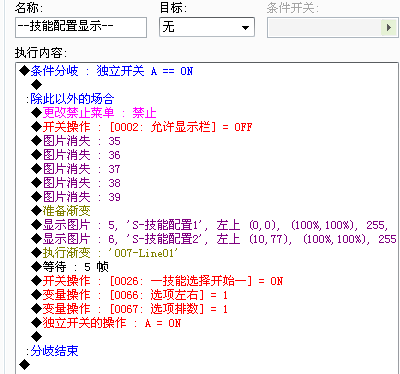Select line 变量操作 [0066: 选项左右] = 1
This screenshot has height=374, width=400.
tap(129, 295)
